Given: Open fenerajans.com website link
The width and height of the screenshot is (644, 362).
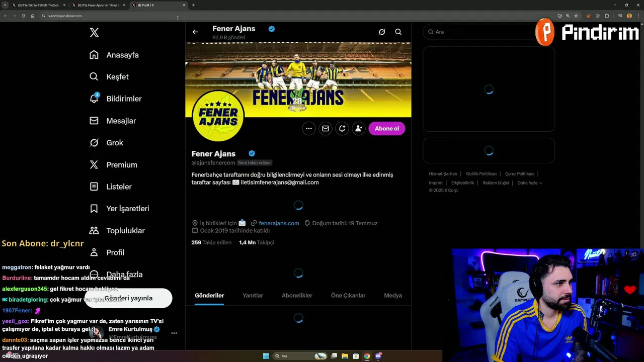Looking at the screenshot, I should coord(279,223).
